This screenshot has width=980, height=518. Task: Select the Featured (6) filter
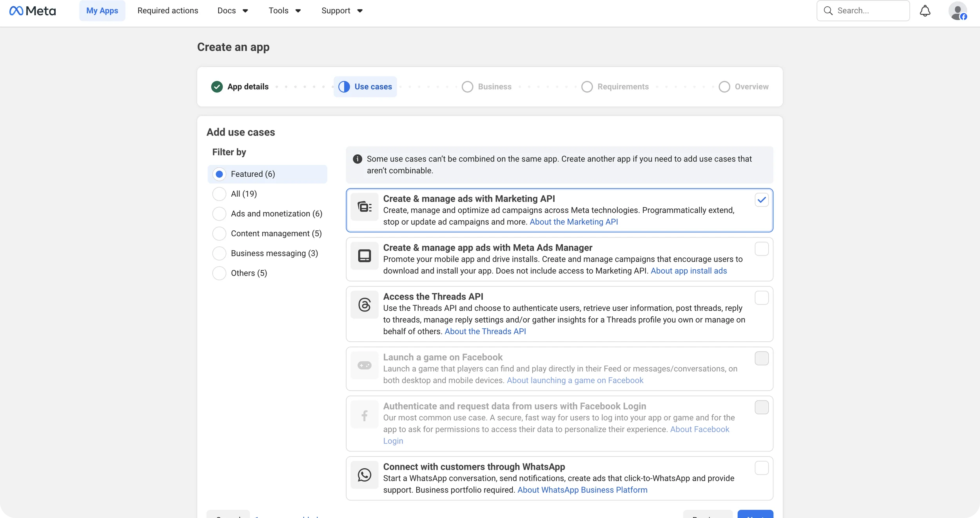pos(267,174)
